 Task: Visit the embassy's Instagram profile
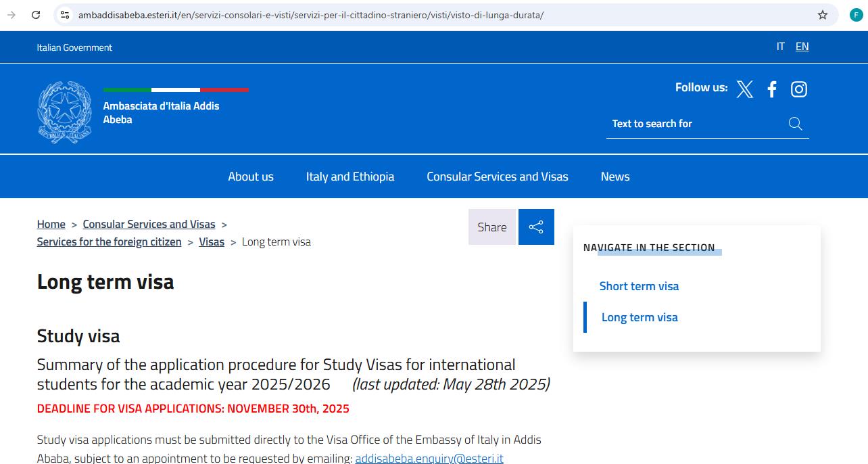click(798, 89)
